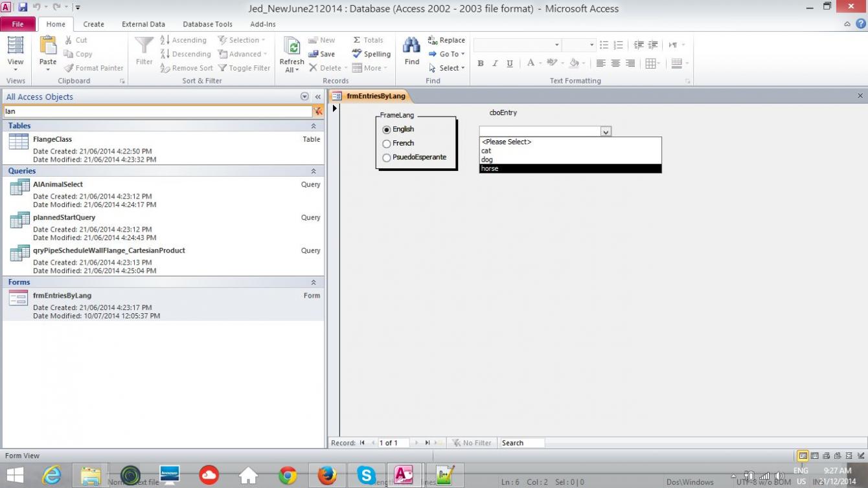This screenshot has height=488, width=868.
Task: Click the Save icon in quick access toolbar
Action: 23,8
